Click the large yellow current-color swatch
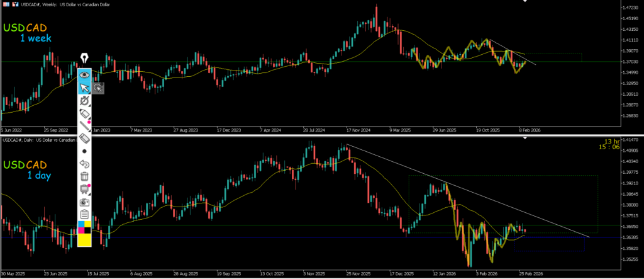The width and height of the screenshot is (644, 279). [x=84, y=241]
